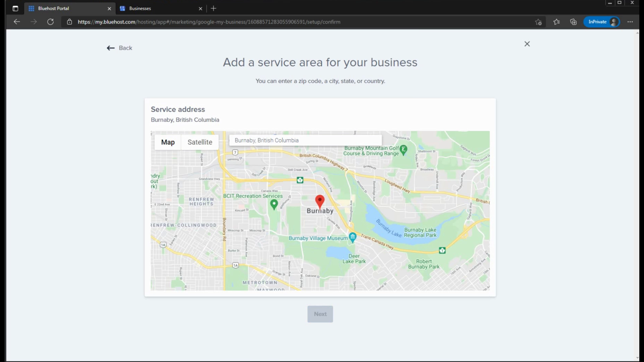
Task: Open a new browser tab
Action: point(214,8)
